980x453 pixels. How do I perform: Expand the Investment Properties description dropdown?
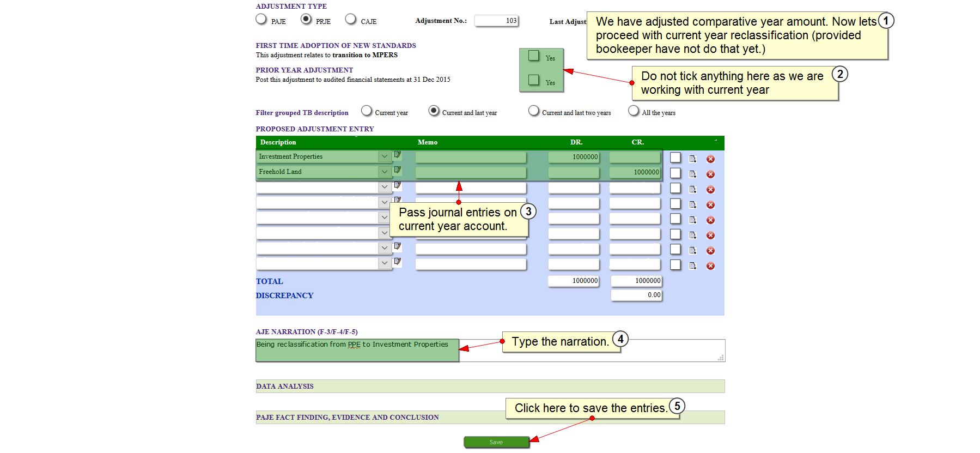coord(385,156)
